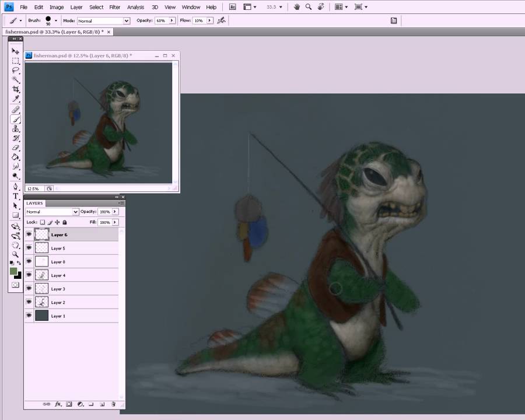The width and height of the screenshot is (525, 420).
Task: Toggle Layer 3 eye icon
Action: (29, 288)
